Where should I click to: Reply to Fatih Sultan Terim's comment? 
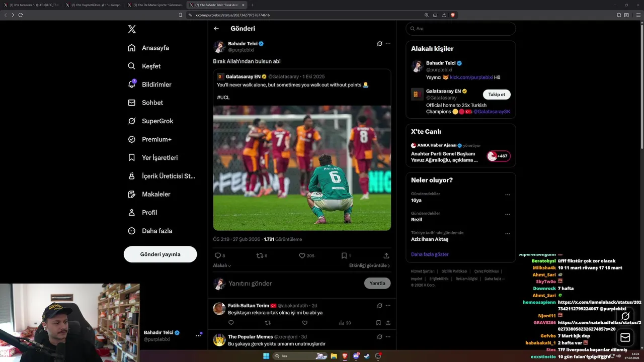pyautogui.click(x=231, y=323)
